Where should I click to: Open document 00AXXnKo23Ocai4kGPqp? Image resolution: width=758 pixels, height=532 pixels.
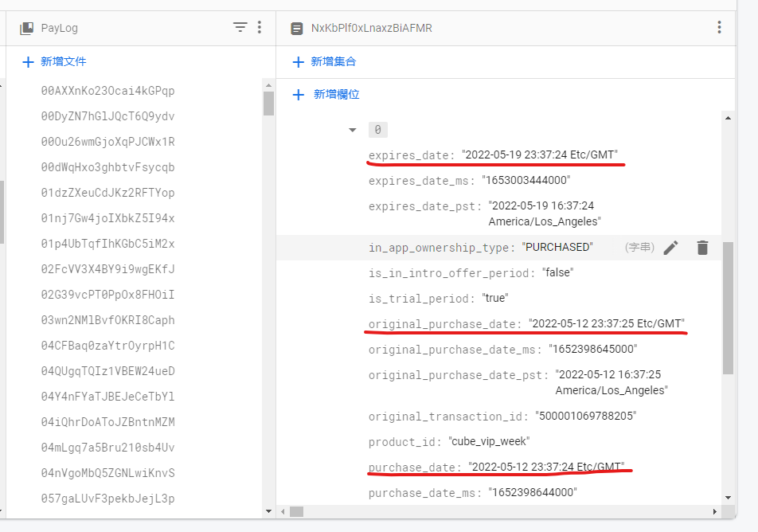(107, 91)
